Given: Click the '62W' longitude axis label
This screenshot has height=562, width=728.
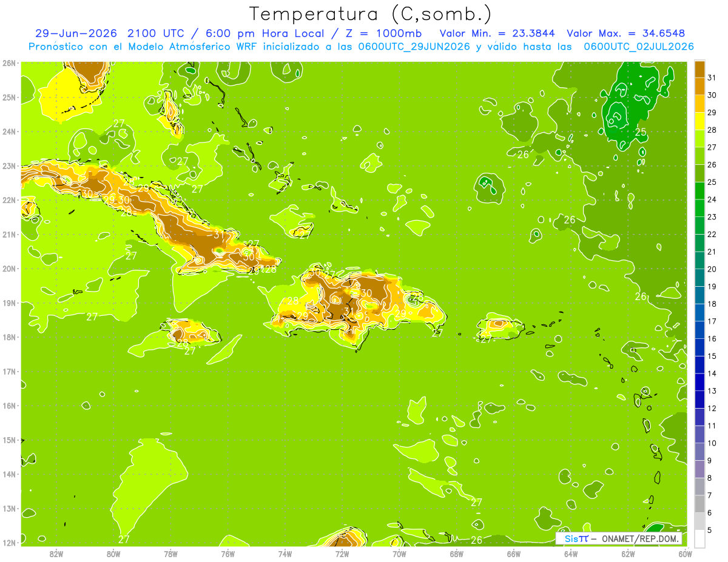Looking at the screenshot, I should 628,554.
